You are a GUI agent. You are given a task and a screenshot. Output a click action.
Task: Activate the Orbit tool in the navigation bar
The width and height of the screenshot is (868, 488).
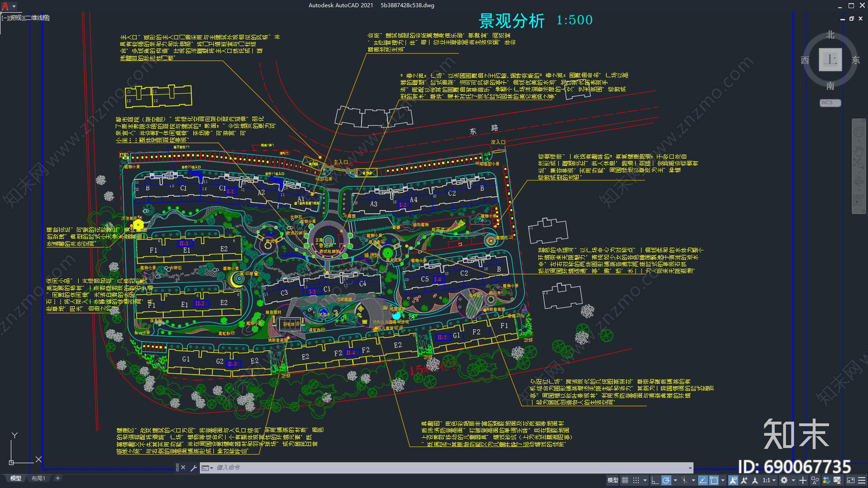(859, 180)
